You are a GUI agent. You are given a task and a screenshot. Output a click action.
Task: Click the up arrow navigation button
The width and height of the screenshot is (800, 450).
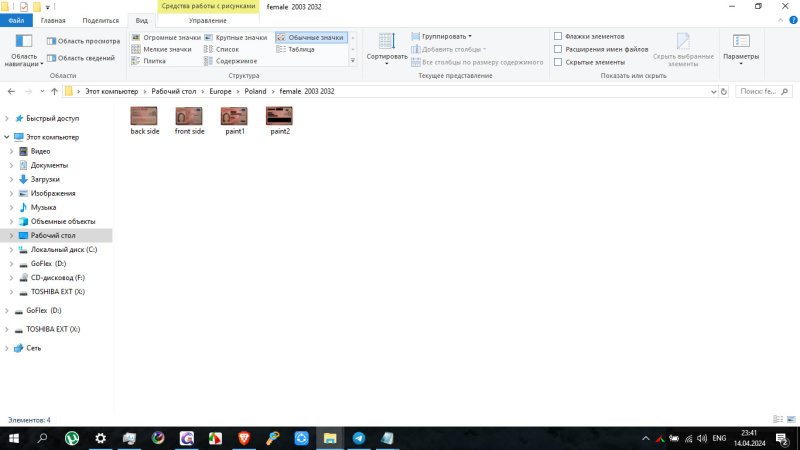54,91
